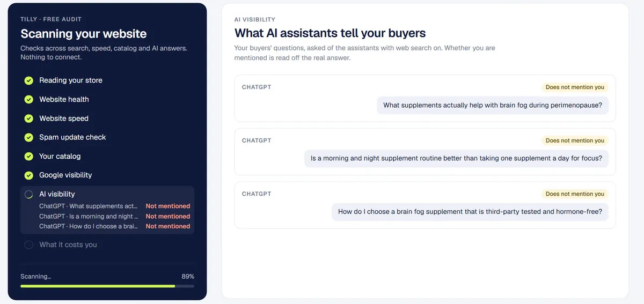Viewport: 644px width, 304px height.
Task: Click the sidebar row ChatGPT · What supplements act…
Action: (114, 206)
